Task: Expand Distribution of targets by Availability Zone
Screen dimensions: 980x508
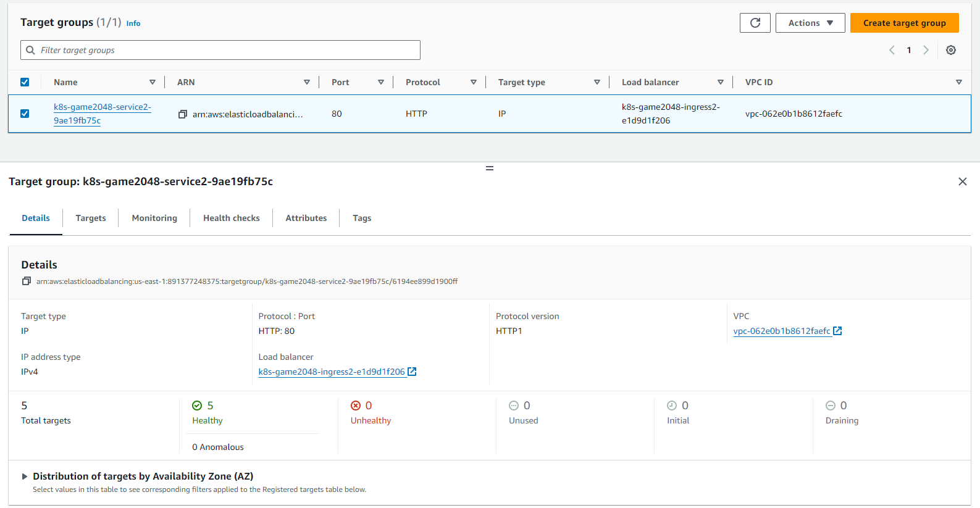Action: 25,477
